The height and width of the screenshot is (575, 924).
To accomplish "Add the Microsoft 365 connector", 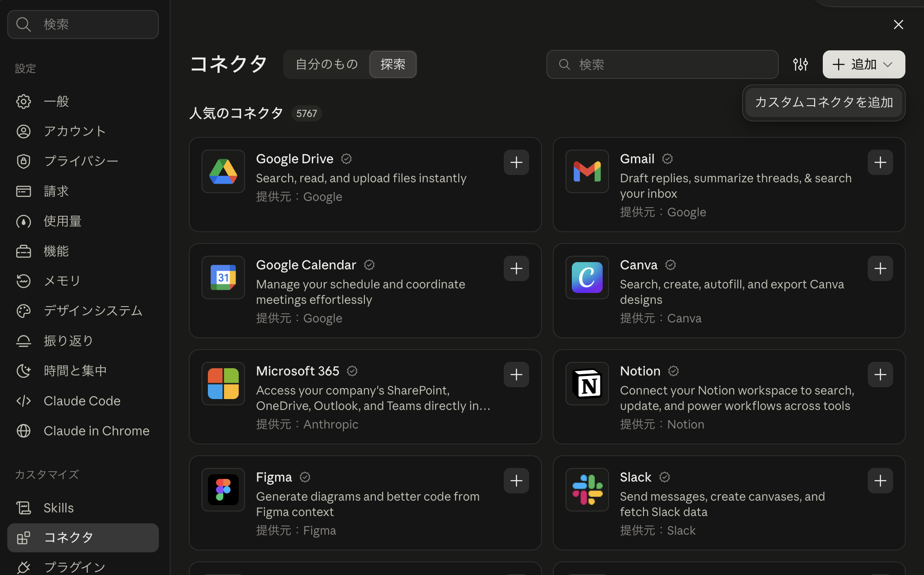I will pos(516,375).
